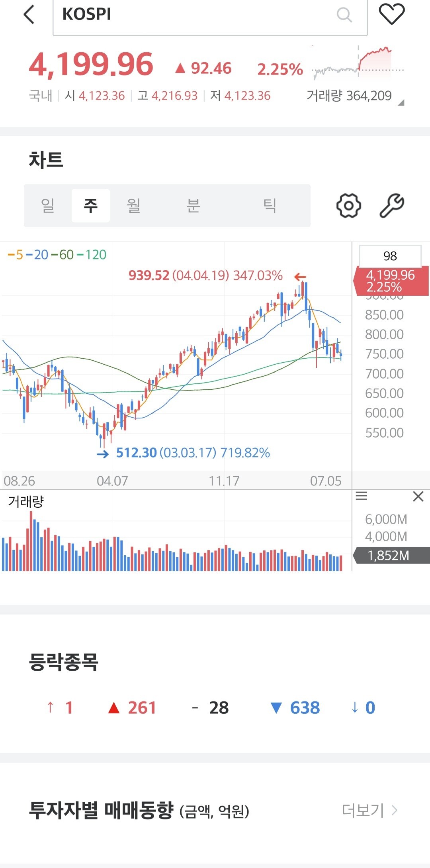Open volume panel hamburger menu icon
The height and width of the screenshot is (868, 430).
pyautogui.click(x=362, y=496)
